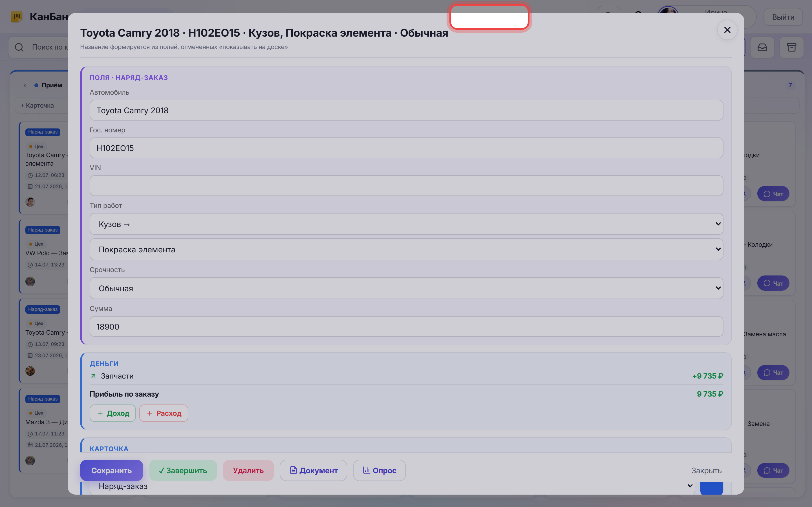Add income with the Доход button

point(113,413)
